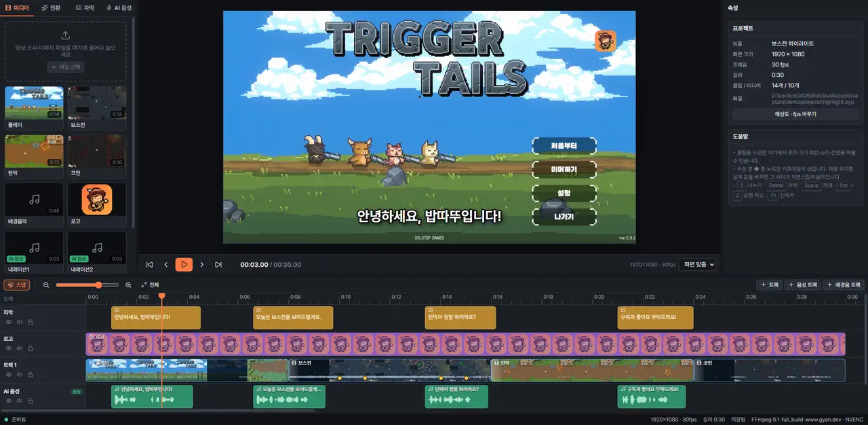Select subtitle clip 오늘은 보스전을 보여드릴게요.
868x425 pixels.
pyautogui.click(x=293, y=318)
